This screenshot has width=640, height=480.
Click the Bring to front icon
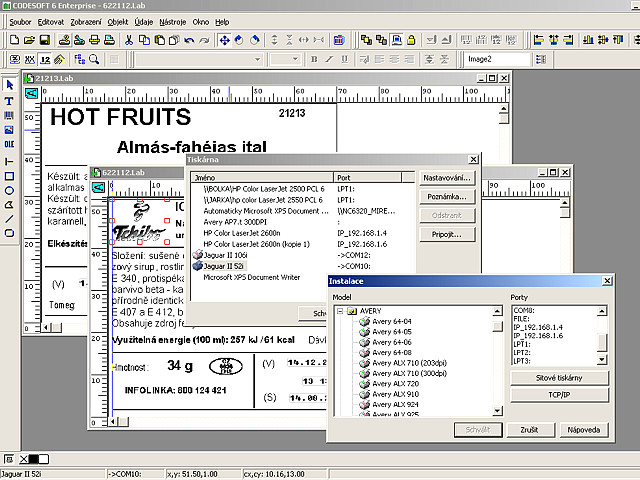(366, 40)
